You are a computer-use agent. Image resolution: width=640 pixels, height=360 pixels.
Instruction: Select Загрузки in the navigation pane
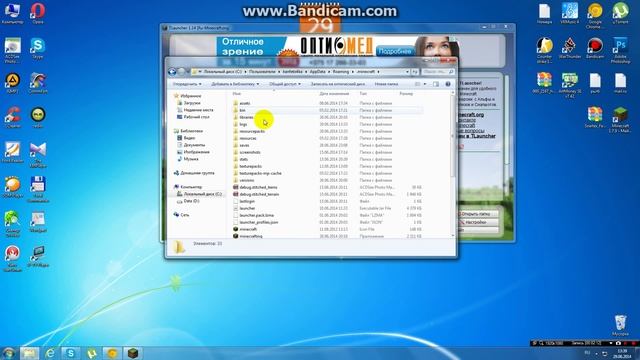[x=191, y=103]
